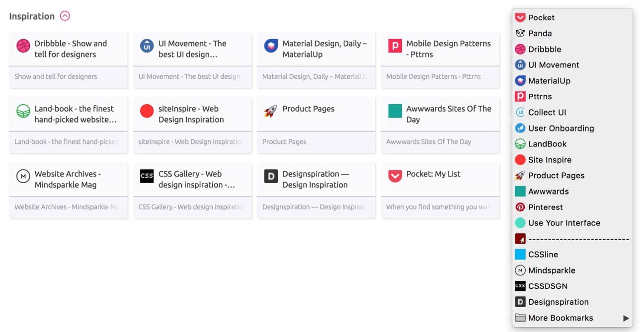The height and width of the screenshot is (332, 644).
Task: Click "Mobile Design Patterns - Pttrns" description text
Action: (433, 76)
